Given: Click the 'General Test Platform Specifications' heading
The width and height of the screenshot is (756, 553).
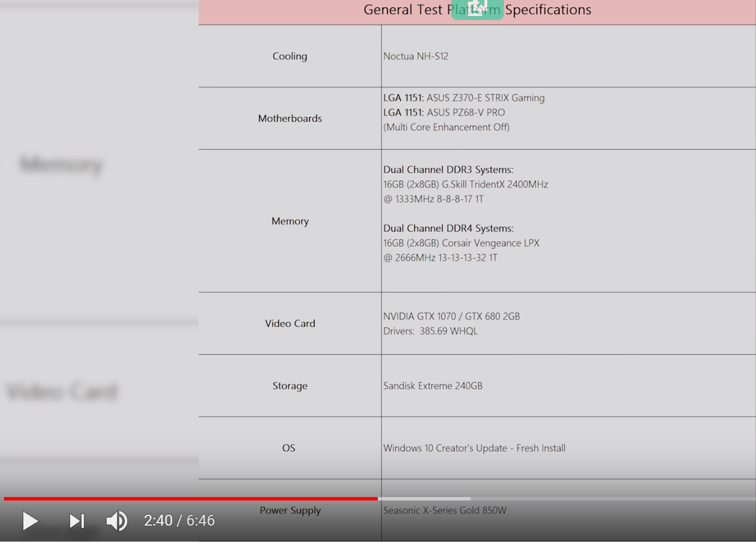Looking at the screenshot, I should tap(478, 10).
